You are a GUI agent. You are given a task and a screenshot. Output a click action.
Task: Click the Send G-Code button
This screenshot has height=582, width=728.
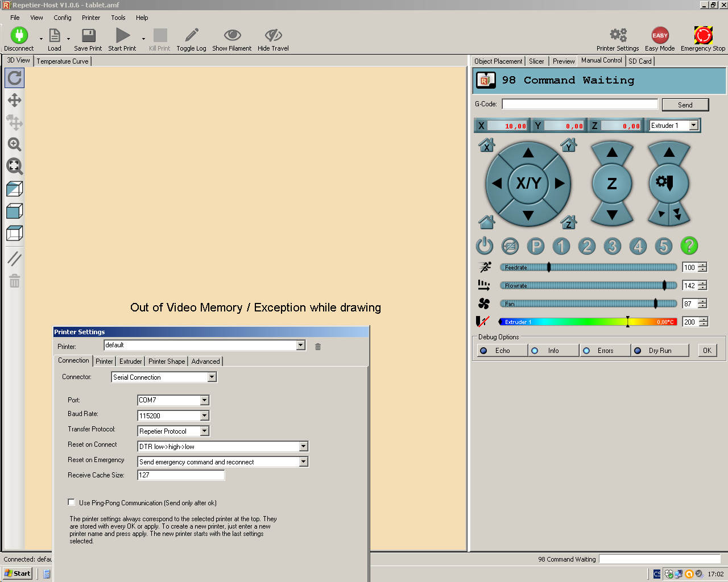pyautogui.click(x=685, y=105)
